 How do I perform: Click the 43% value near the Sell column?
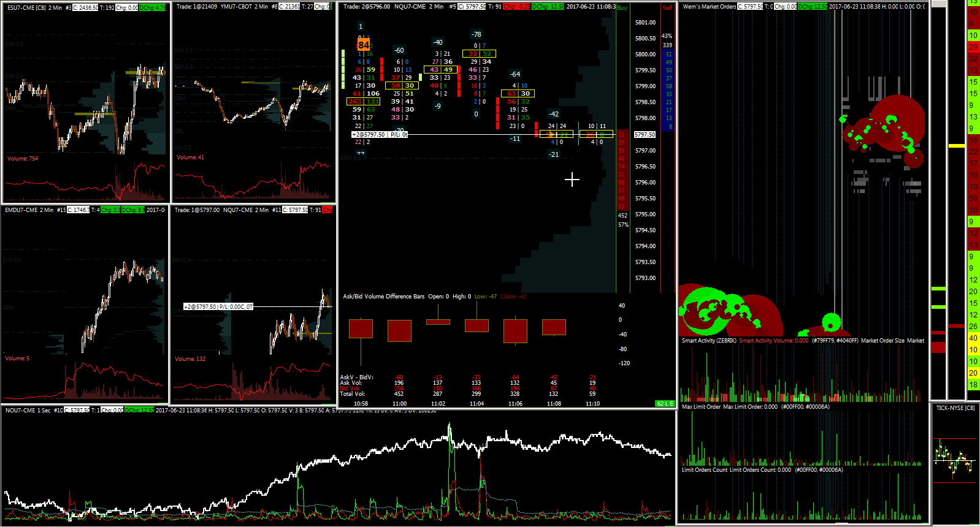tap(667, 36)
